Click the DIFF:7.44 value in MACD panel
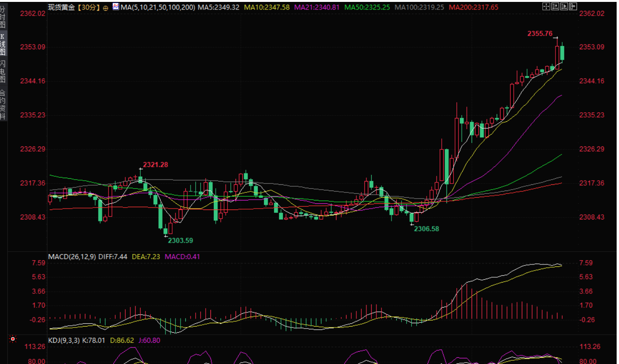619x364 pixels. pyautogui.click(x=113, y=257)
